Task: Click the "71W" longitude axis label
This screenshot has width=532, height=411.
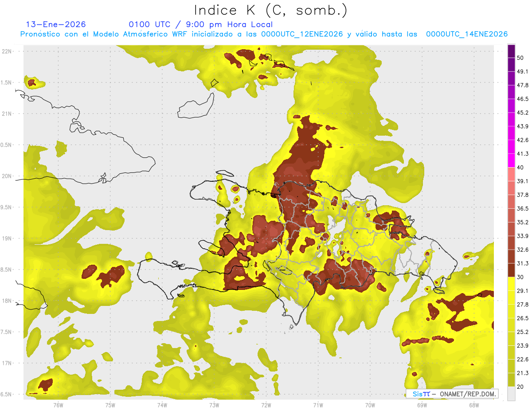Action: pos(318,405)
